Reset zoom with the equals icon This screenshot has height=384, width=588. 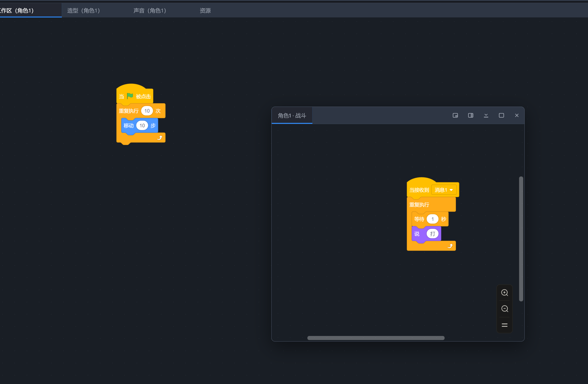click(505, 325)
